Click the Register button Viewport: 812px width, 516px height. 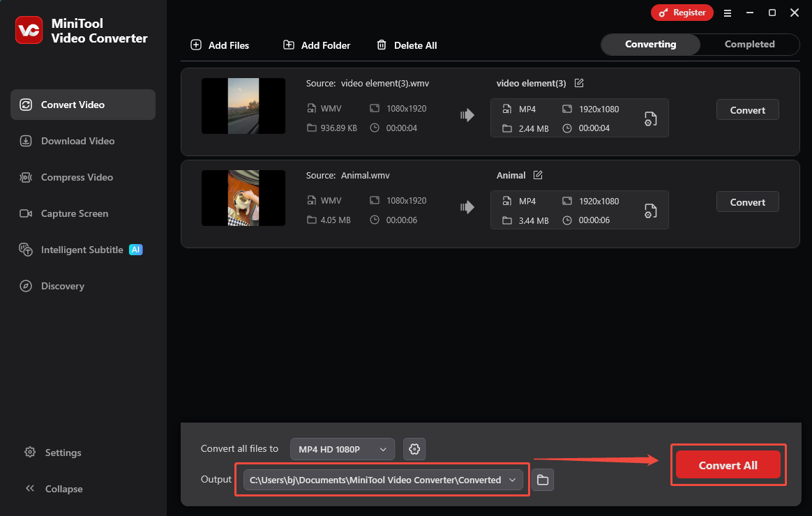(x=682, y=13)
